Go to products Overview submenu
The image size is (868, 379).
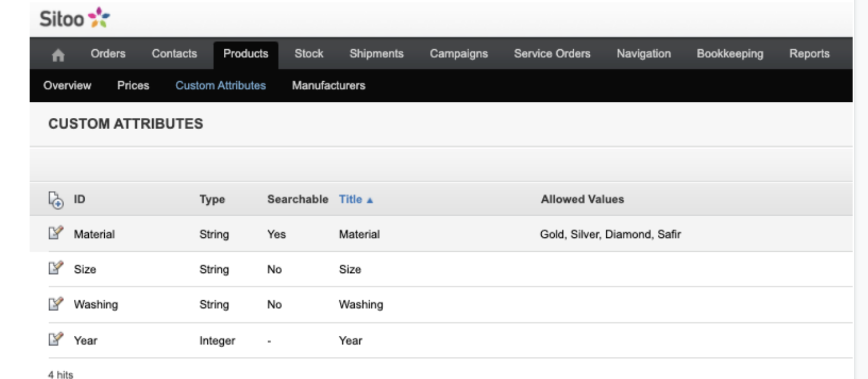click(x=67, y=85)
